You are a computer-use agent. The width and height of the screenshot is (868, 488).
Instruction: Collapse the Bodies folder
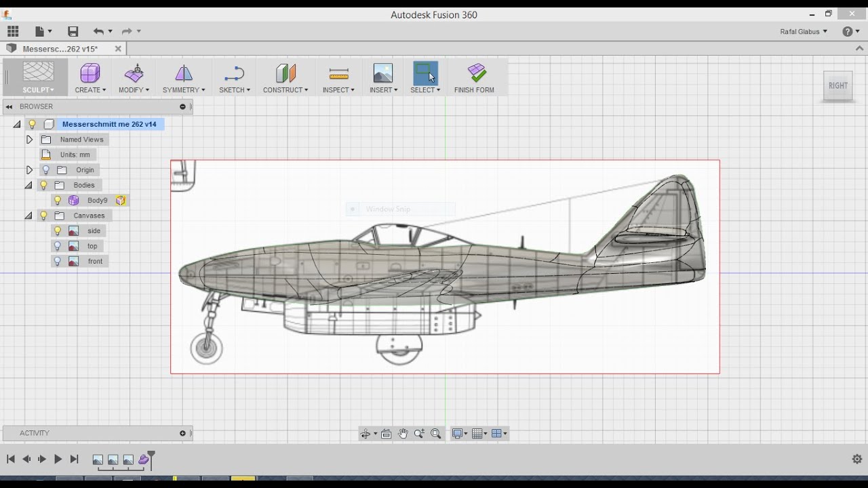(x=28, y=186)
